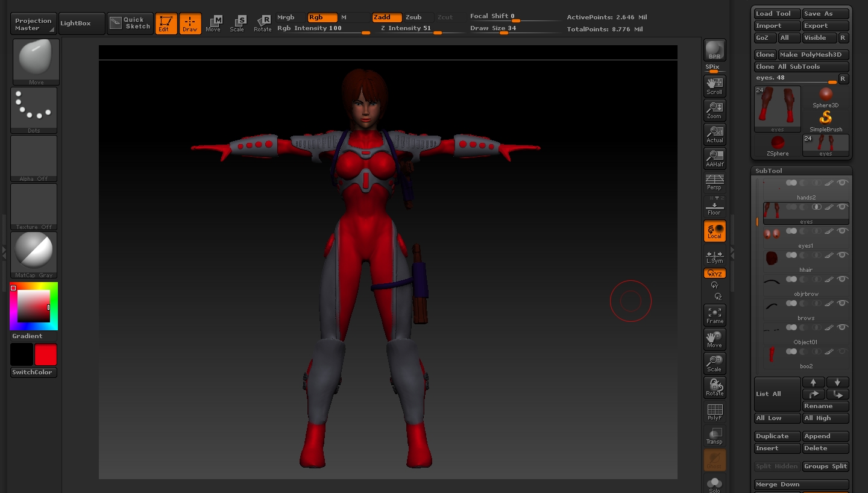Click the Merge Down button
This screenshot has height=493, width=868.
pyautogui.click(x=802, y=485)
